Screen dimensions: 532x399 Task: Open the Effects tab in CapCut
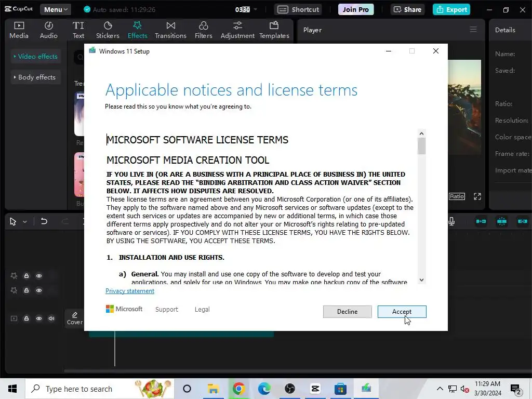[x=137, y=30]
